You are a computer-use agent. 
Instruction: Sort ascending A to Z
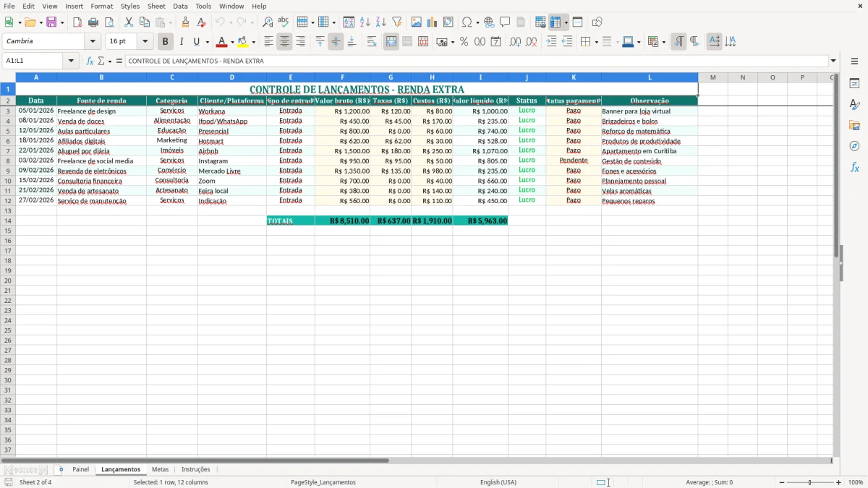[x=365, y=22]
